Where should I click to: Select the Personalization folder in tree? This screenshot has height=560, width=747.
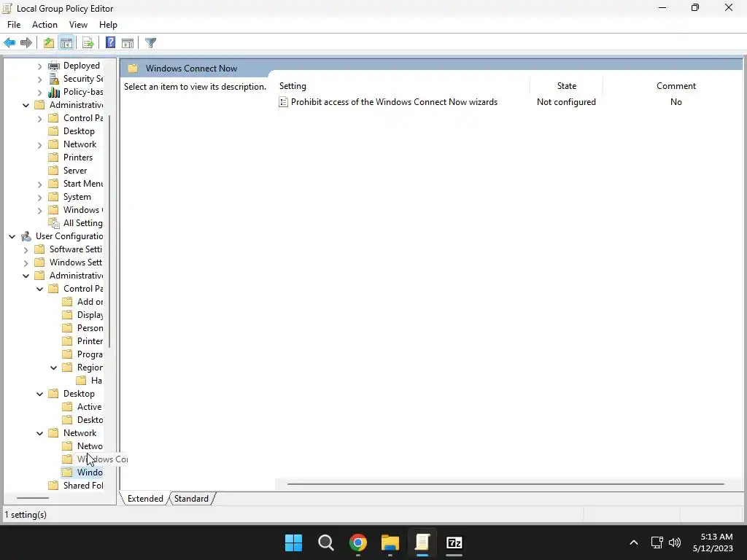tap(90, 328)
